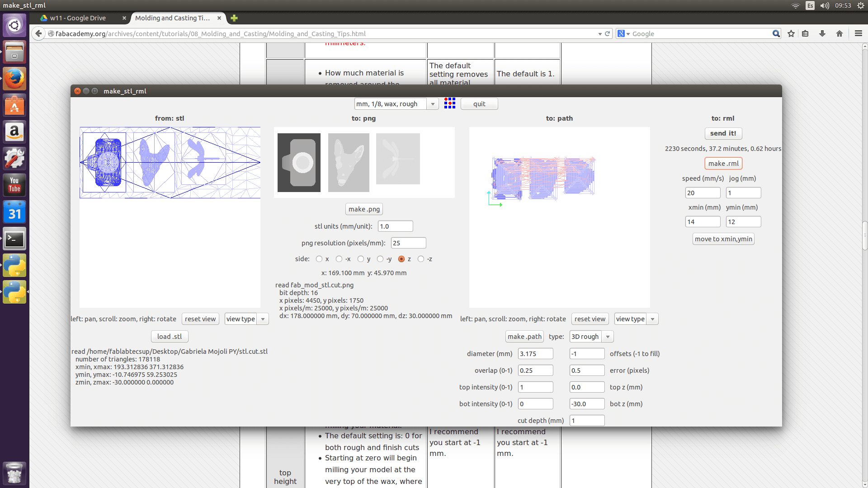Click the diameter (mm) input field
This screenshot has height=488, width=868.
coord(536,354)
